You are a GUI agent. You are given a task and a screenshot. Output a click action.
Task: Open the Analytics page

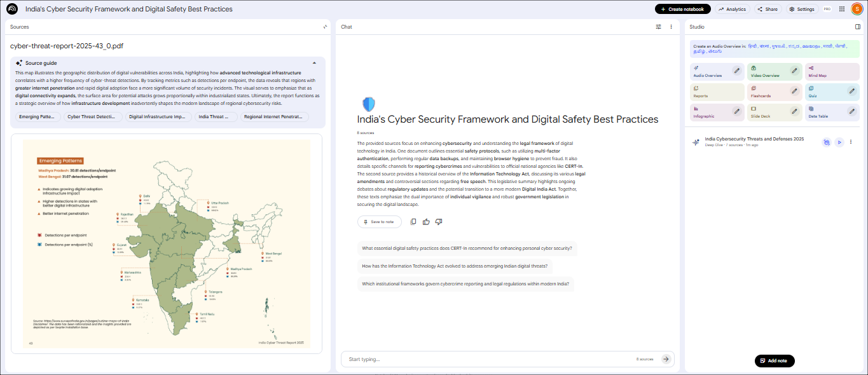[x=732, y=10]
